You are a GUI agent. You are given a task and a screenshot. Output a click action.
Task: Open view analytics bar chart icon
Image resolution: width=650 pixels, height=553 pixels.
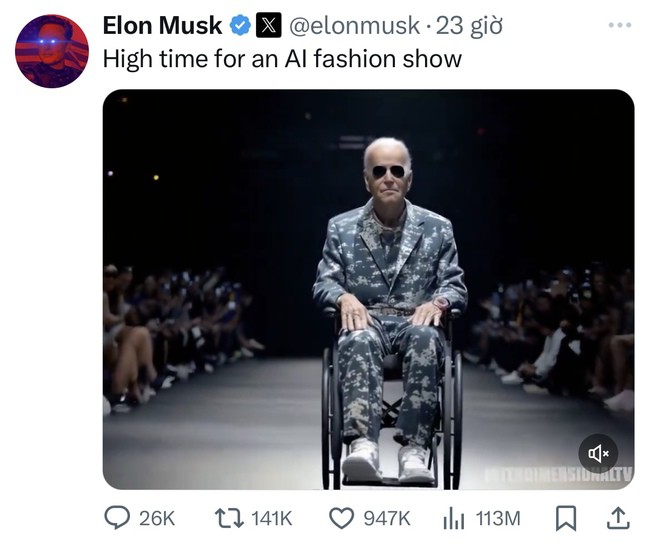point(454,517)
